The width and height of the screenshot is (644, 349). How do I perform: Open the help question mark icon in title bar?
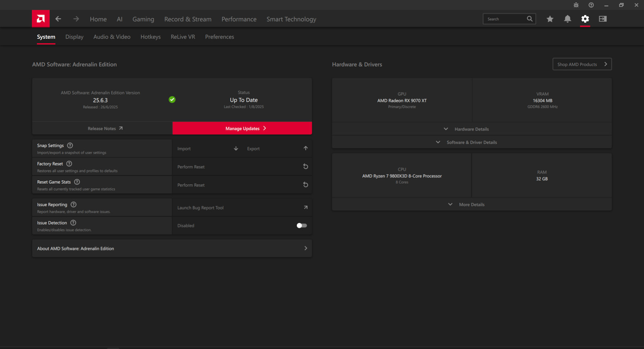click(x=591, y=5)
